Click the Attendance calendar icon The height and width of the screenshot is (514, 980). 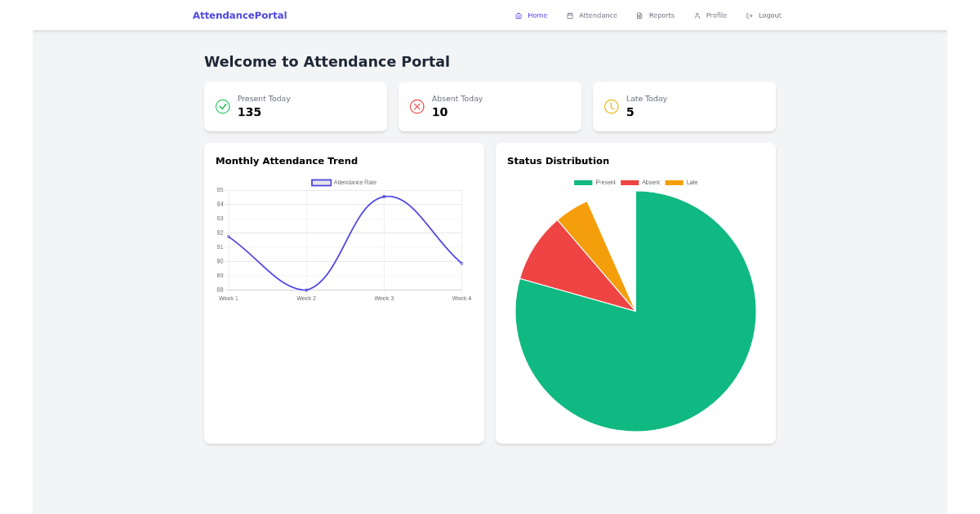[x=569, y=15]
